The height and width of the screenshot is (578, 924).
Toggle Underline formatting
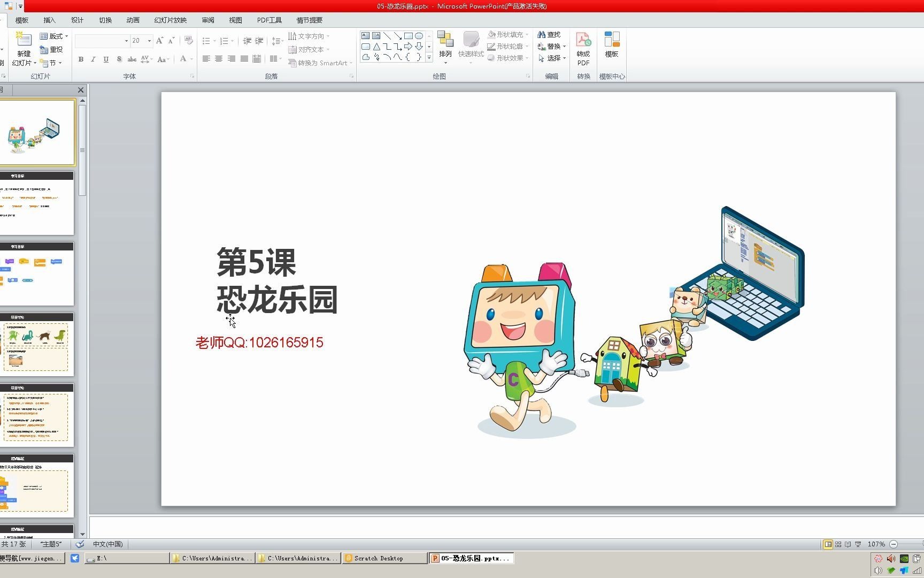coord(106,59)
